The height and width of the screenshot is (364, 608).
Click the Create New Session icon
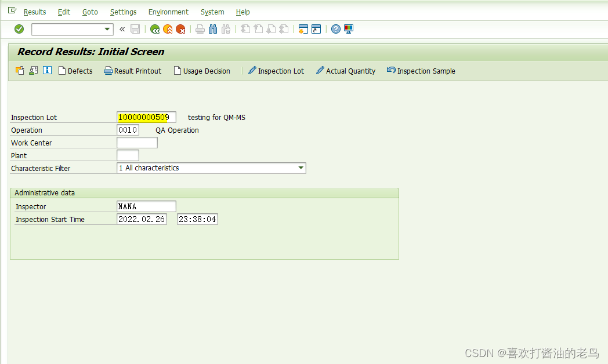(303, 29)
